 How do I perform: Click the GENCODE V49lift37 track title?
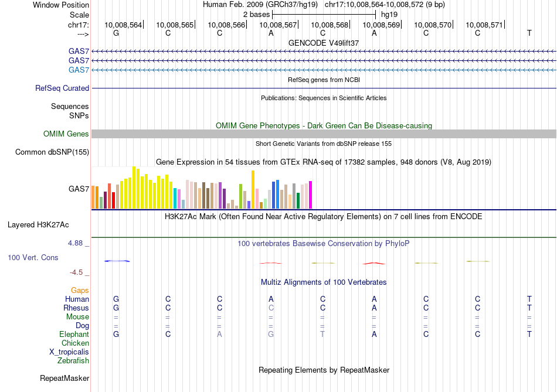pyautogui.click(x=324, y=43)
